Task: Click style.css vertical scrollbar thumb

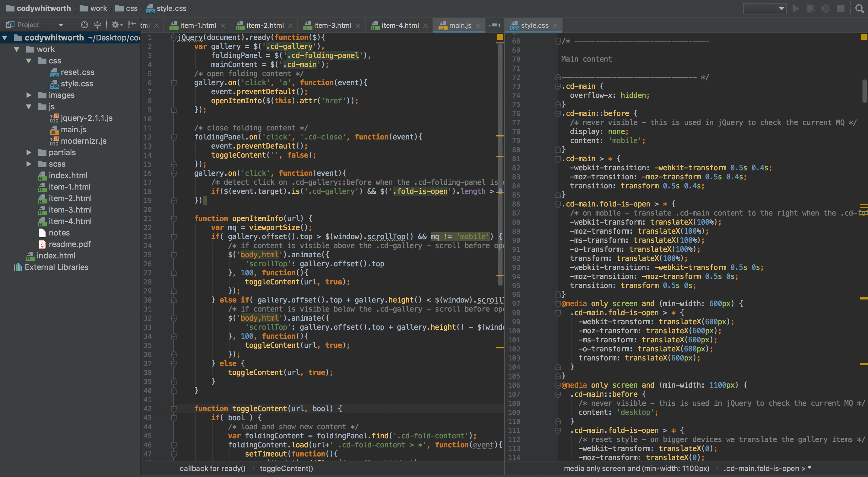Action: tap(865, 91)
